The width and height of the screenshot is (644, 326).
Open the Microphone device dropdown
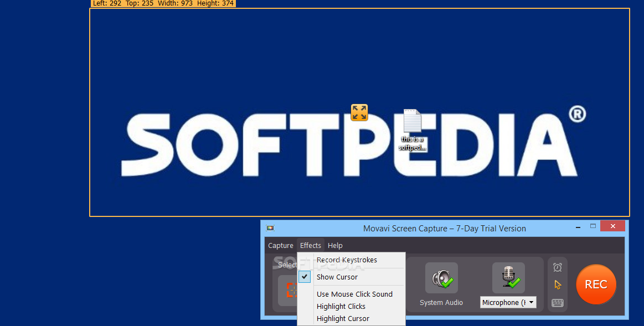[x=508, y=302]
